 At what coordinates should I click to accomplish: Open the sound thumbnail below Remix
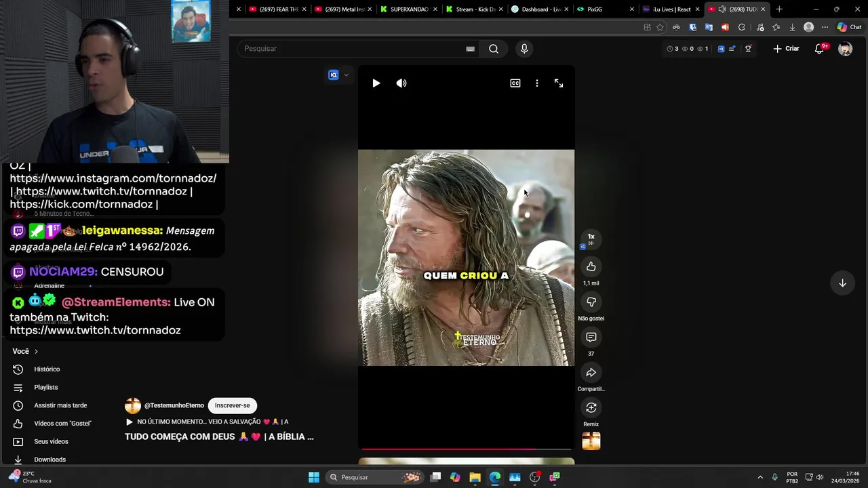pyautogui.click(x=591, y=441)
